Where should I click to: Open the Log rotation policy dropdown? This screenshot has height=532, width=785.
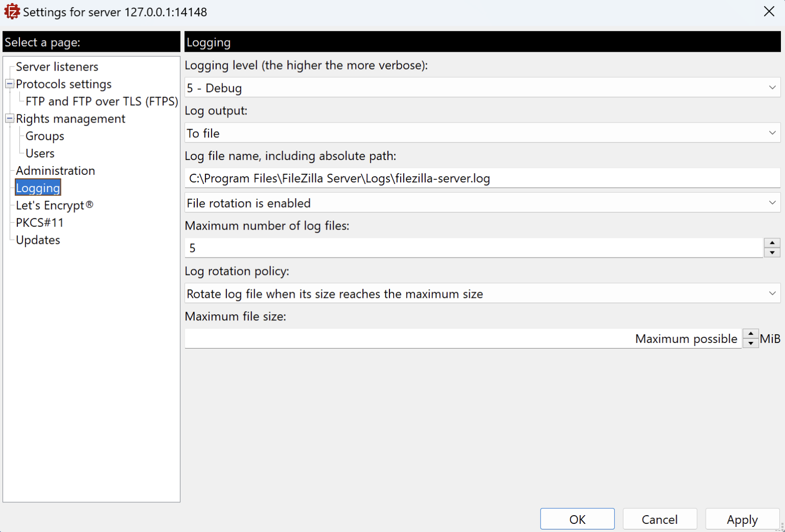[482, 293]
